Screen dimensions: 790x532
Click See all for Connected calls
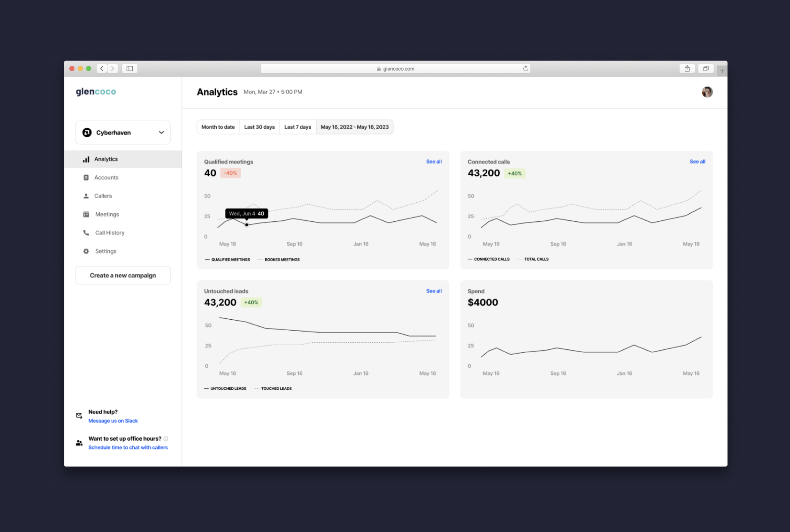(697, 162)
